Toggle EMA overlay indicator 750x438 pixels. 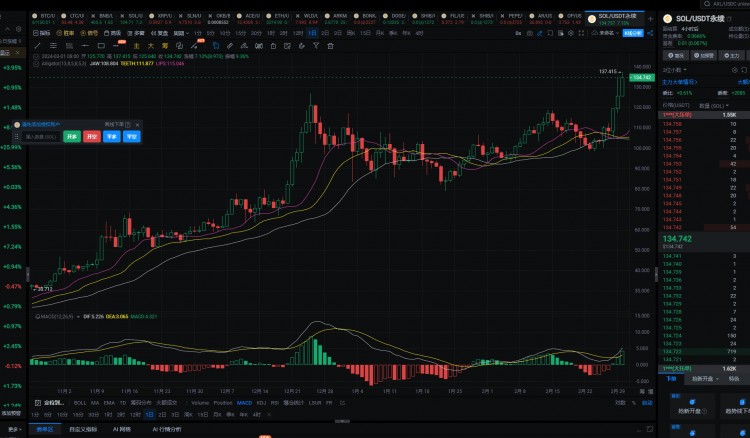click(109, 403)
